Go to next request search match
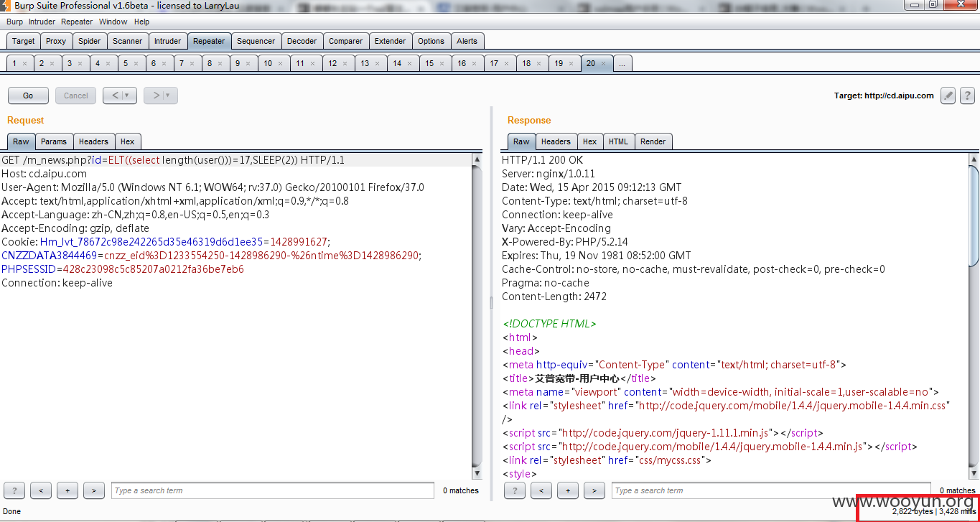This screenshot has height=522, width=980. point(94,490)
